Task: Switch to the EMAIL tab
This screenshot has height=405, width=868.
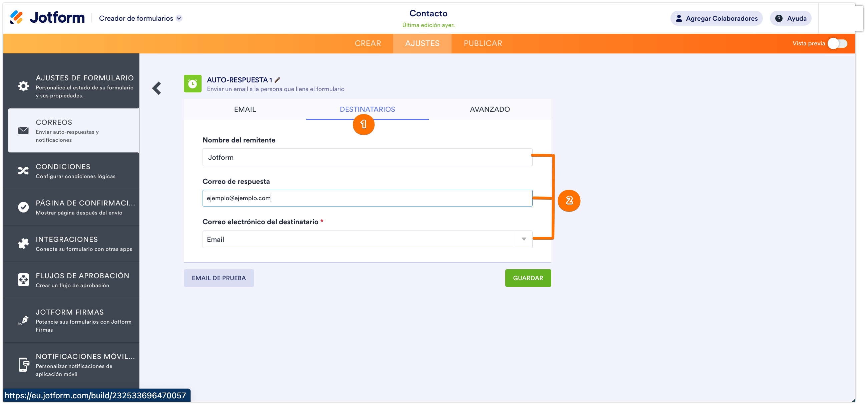Action: click(x=245, y=109)
